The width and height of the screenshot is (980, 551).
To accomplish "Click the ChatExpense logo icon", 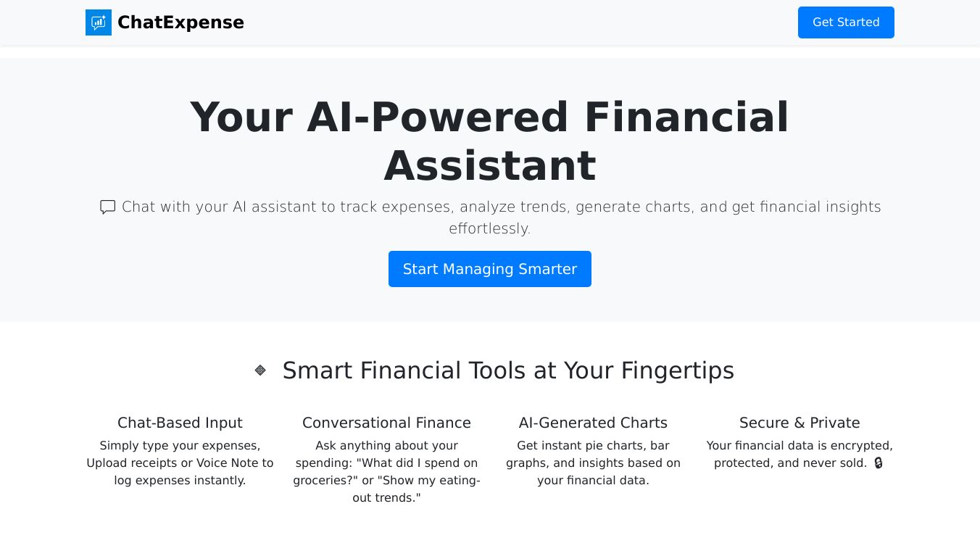I will pyautogui.click(x=99, y=22).
